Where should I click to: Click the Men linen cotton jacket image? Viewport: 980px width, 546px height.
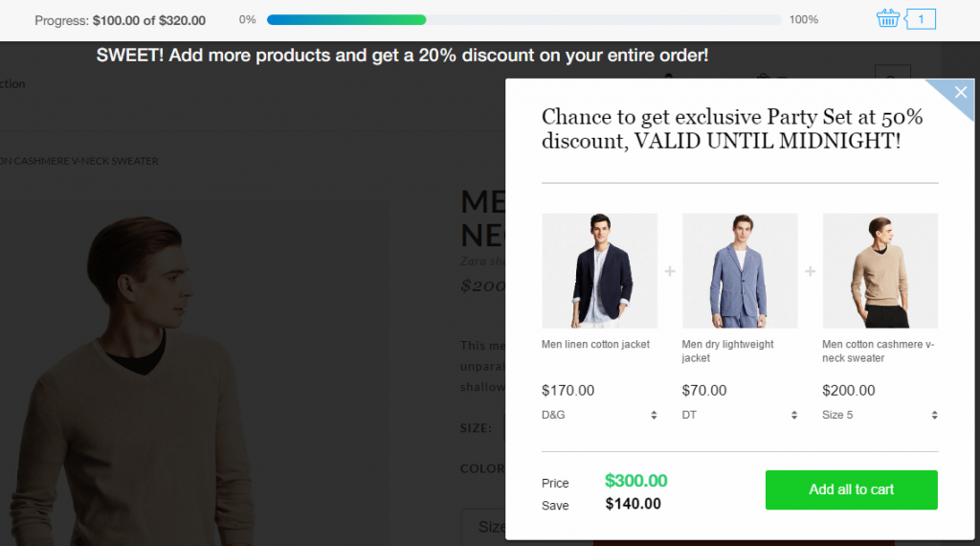[x=599, y=271]
